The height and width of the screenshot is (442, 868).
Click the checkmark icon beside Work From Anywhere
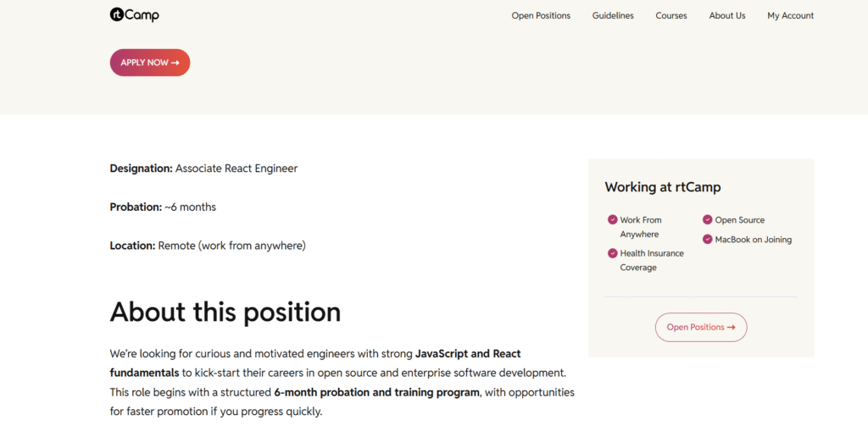pyautogui.click(x=613, y=220)
